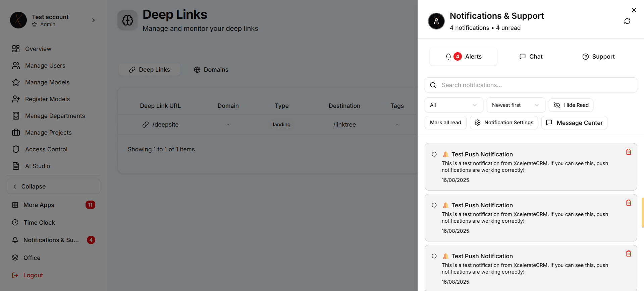Switch to the Chat tab
The width and height of the screenshot is (644, 291).
[531, 57]
